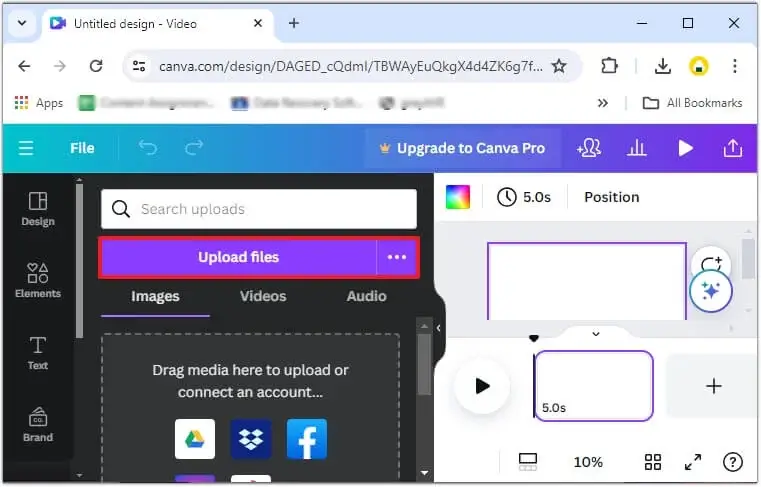Click the uploads panel scrollbar down arrow
Viewport: 761px width, 487px height.
coord(424,472)
